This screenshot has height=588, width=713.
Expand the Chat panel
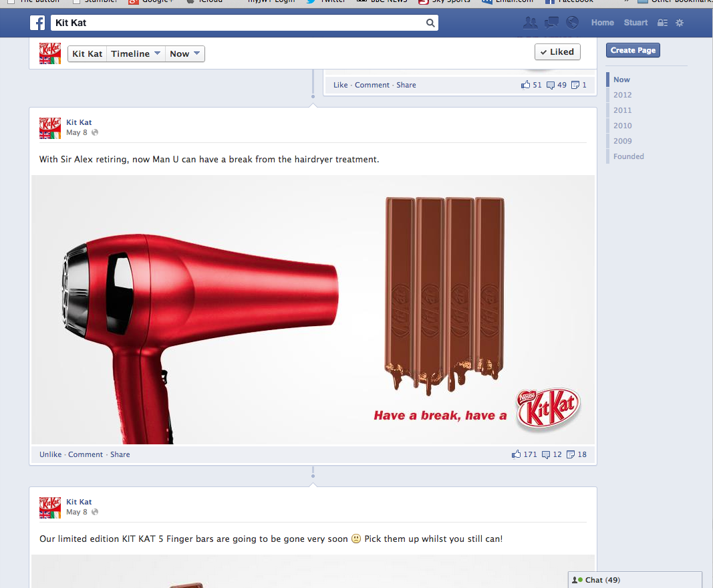pyautogui.click(x=633, y=579)
